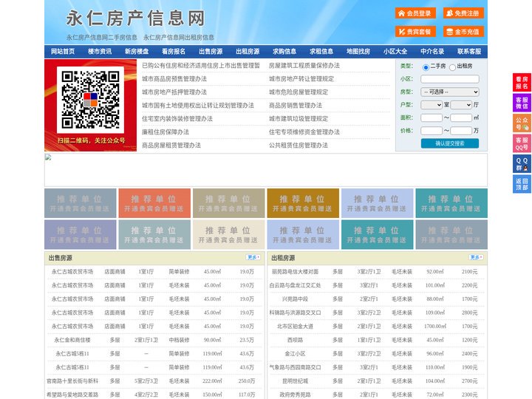532x399 pixels.
Task: Open the 昆明世纪城 rental listing
Action: pos(295,381)
